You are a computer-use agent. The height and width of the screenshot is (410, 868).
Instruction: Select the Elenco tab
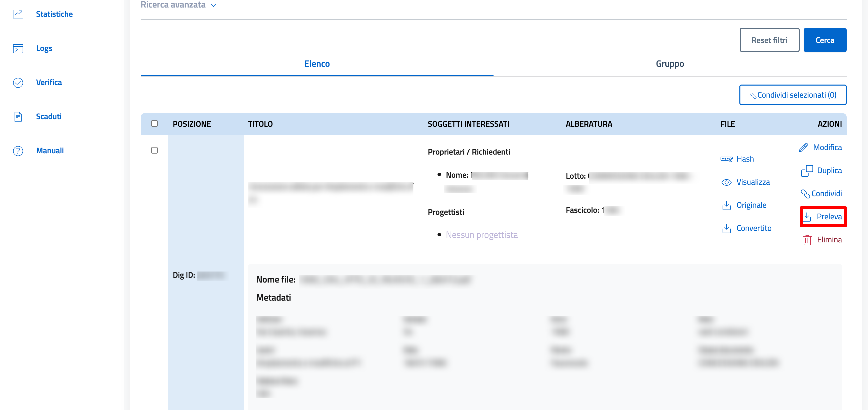(x=317, y=64)
